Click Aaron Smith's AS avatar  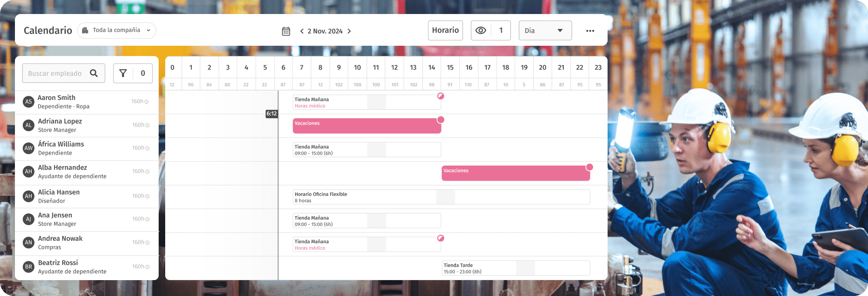click(x=28, y=102)
